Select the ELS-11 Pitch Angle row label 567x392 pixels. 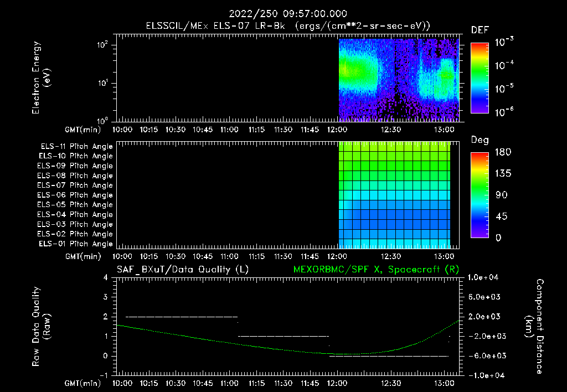(76, 147)
